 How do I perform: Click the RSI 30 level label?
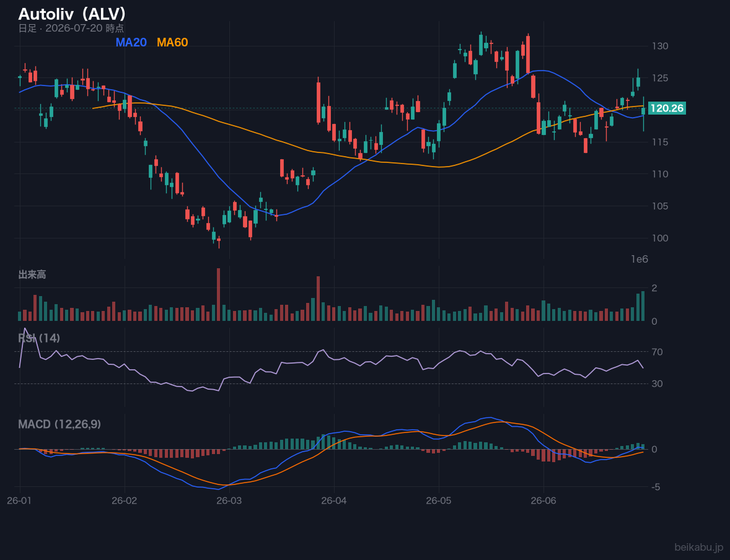pyautogui.click(x=657, y=383)
